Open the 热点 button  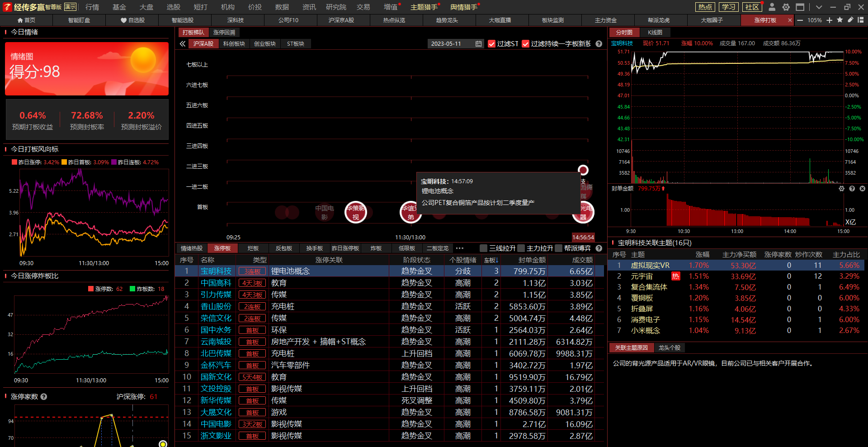coord(705,7)
